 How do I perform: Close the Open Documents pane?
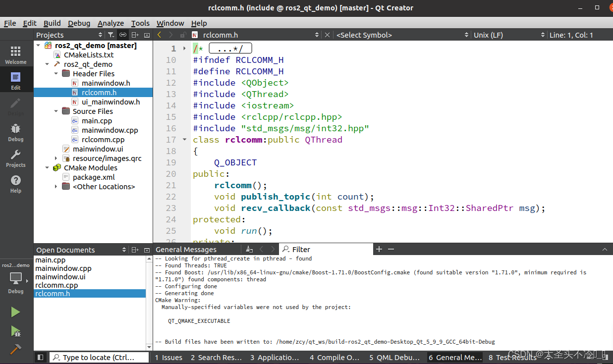147,250
